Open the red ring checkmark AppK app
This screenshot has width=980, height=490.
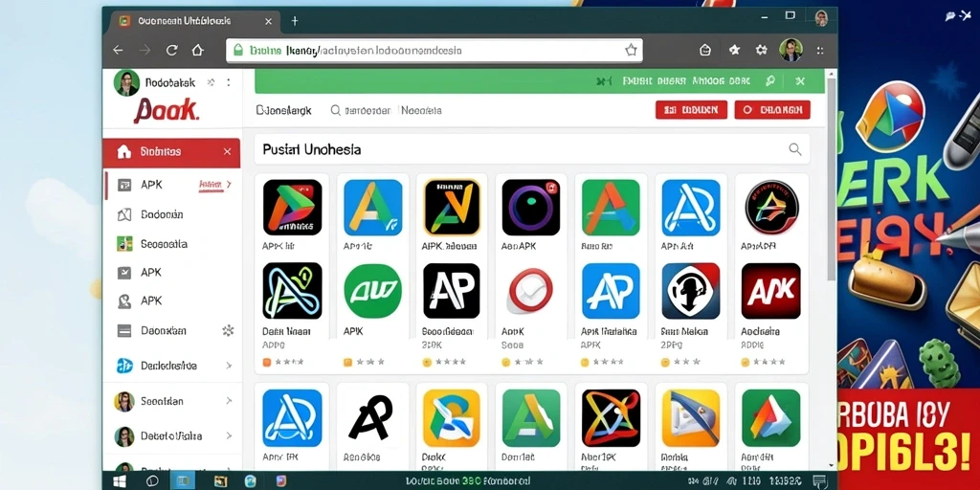[530, 291]
